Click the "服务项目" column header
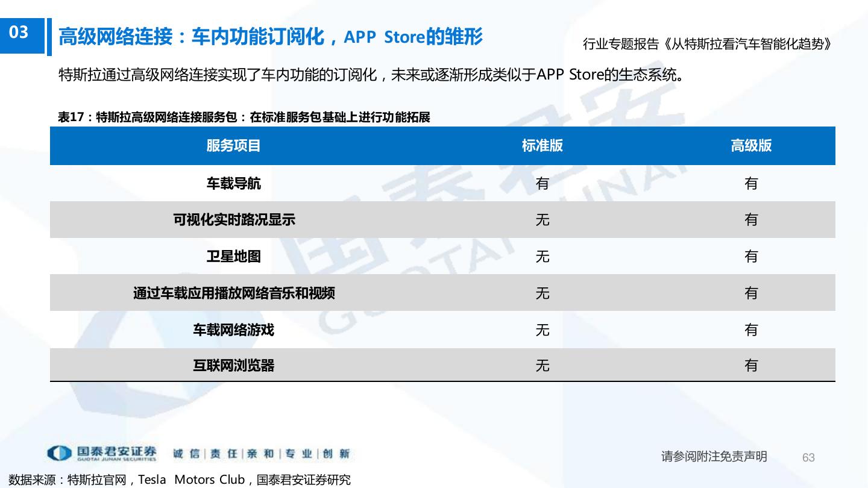868x488 pixels. pyautogui.click(x=233, y=146)
